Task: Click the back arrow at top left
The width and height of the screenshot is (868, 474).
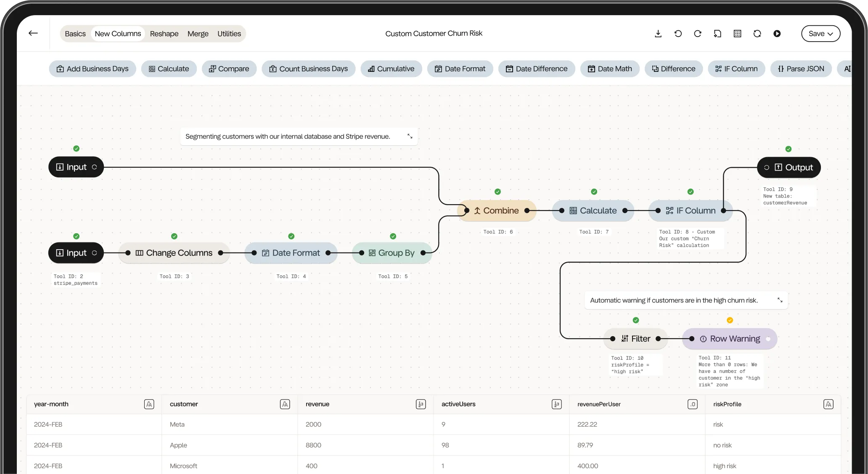Action: [x=33, y=33]
